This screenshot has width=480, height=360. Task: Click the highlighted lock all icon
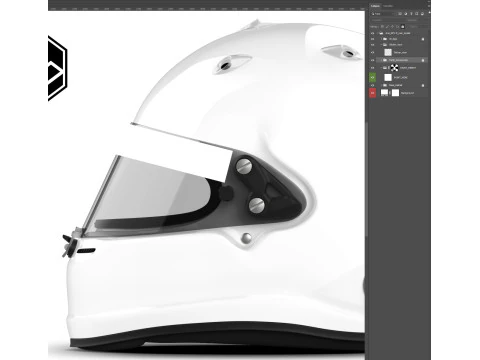click(x=403, y=27)
